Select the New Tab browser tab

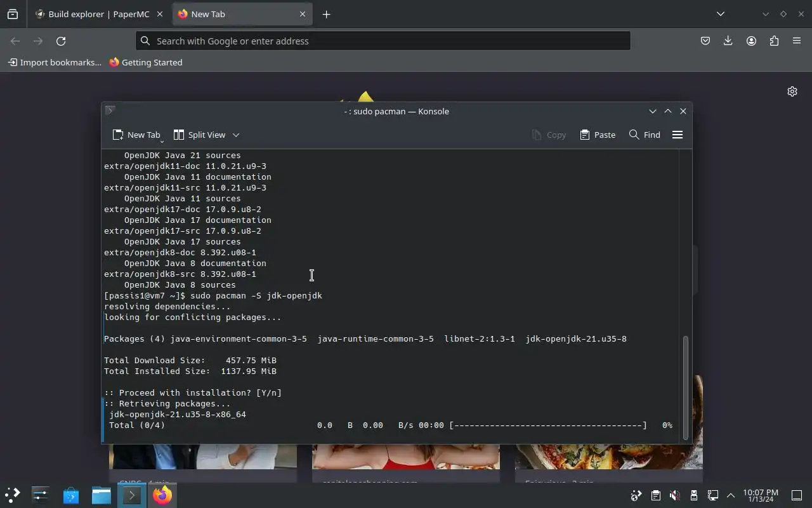[242, 14]
